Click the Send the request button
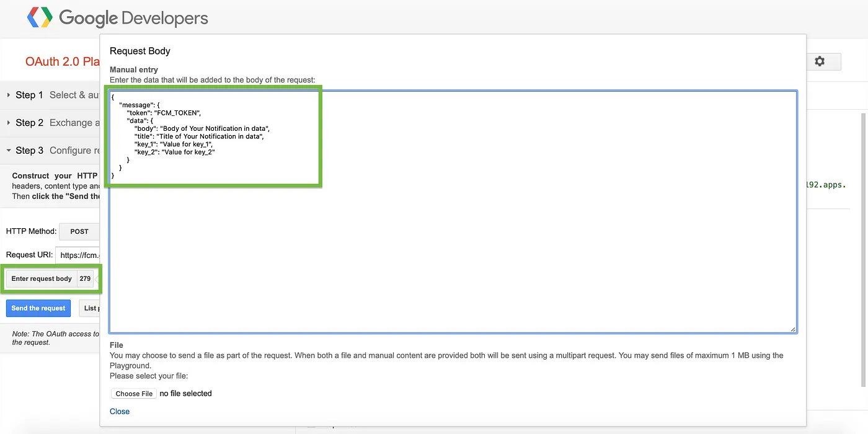The width and height of the screenshot is (868, 434). point(38,308)
